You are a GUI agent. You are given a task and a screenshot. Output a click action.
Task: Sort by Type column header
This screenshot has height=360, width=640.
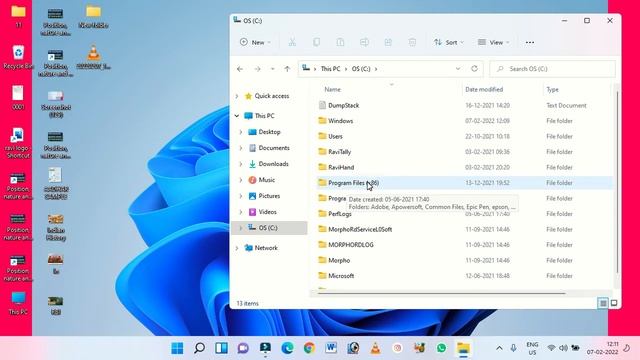553,89
